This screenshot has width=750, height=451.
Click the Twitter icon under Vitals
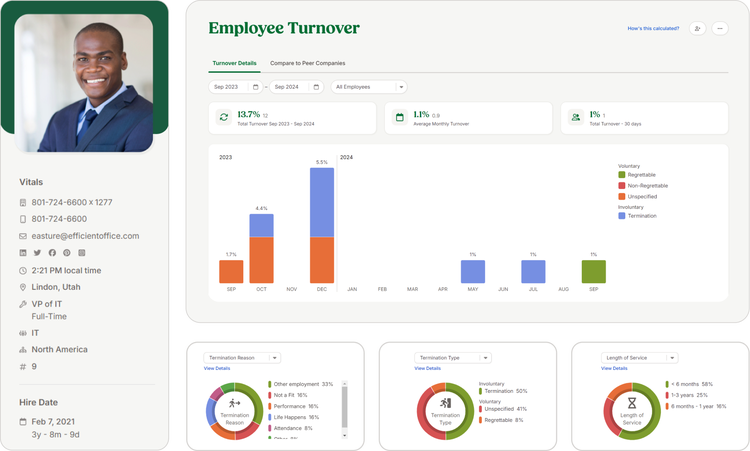tap(37, 253)
